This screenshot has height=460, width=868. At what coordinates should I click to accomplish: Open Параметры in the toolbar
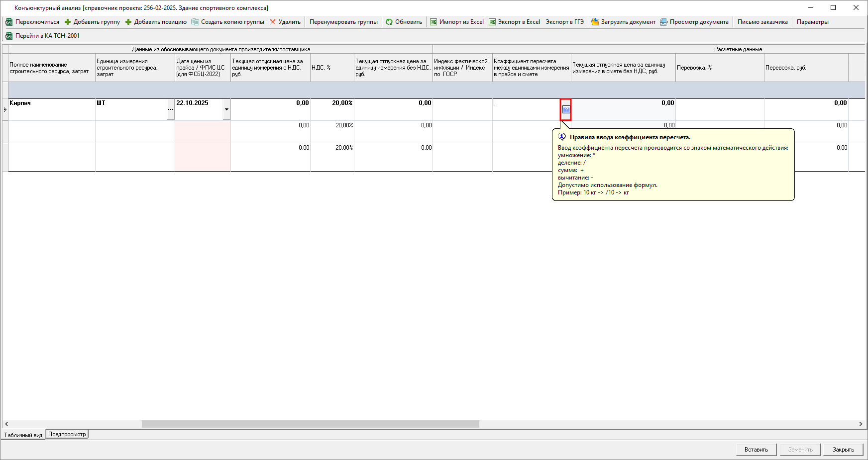(x=812, y=22)
